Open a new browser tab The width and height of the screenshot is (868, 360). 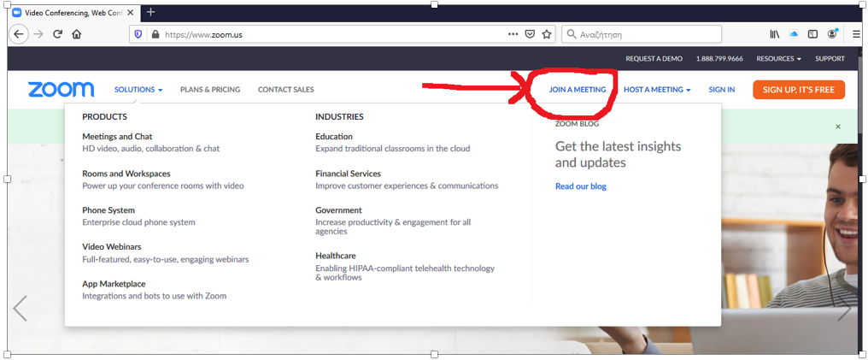[151, 12]
